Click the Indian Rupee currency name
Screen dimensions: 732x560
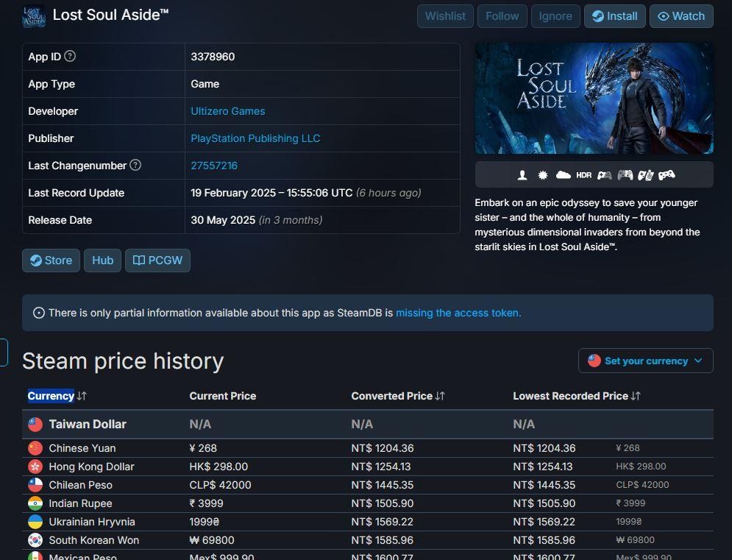(80, 503)
